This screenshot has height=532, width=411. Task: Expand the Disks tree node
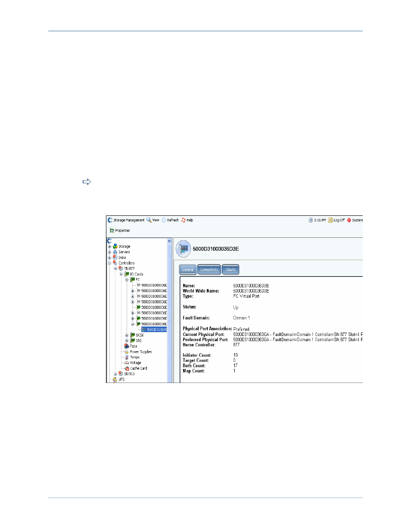109,258
